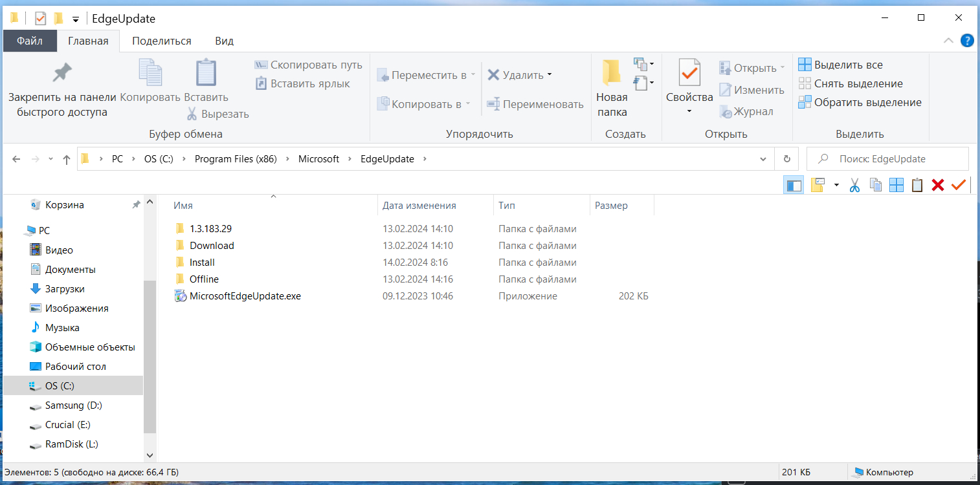The width and height of the screenshot is (980, 485).
Task: Go up one folder level with the up arrow
Action: (66, 159)
